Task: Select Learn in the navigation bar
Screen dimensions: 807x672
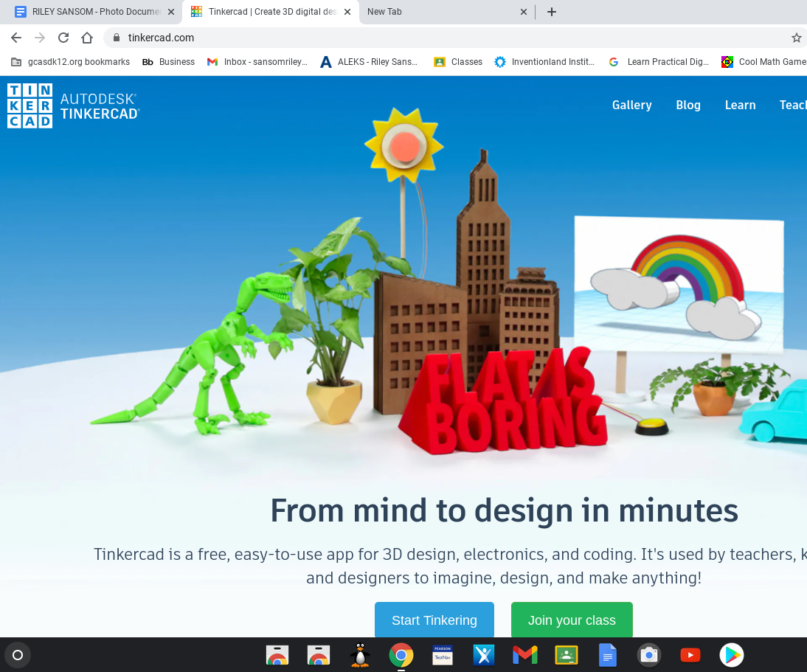Action: (740, 105)
